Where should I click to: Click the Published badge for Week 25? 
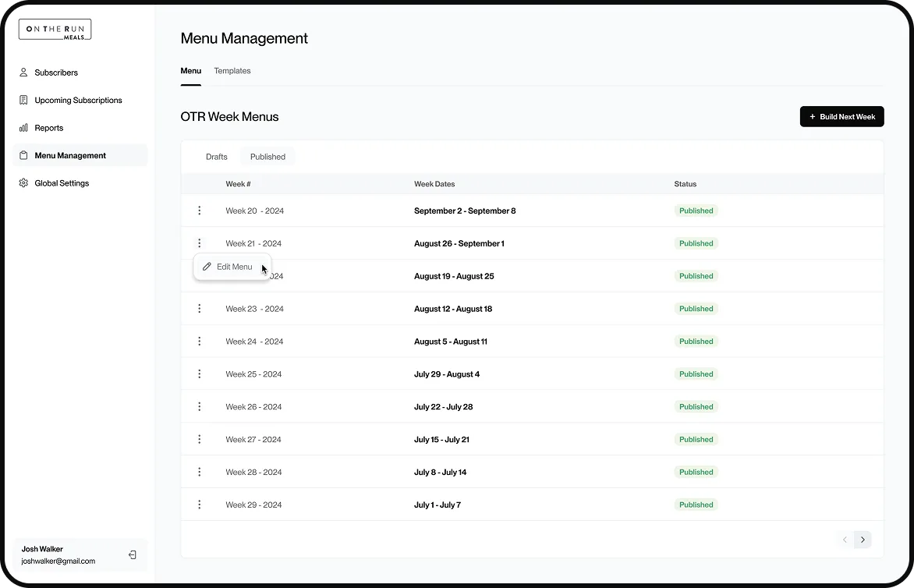tap(696, 374)
